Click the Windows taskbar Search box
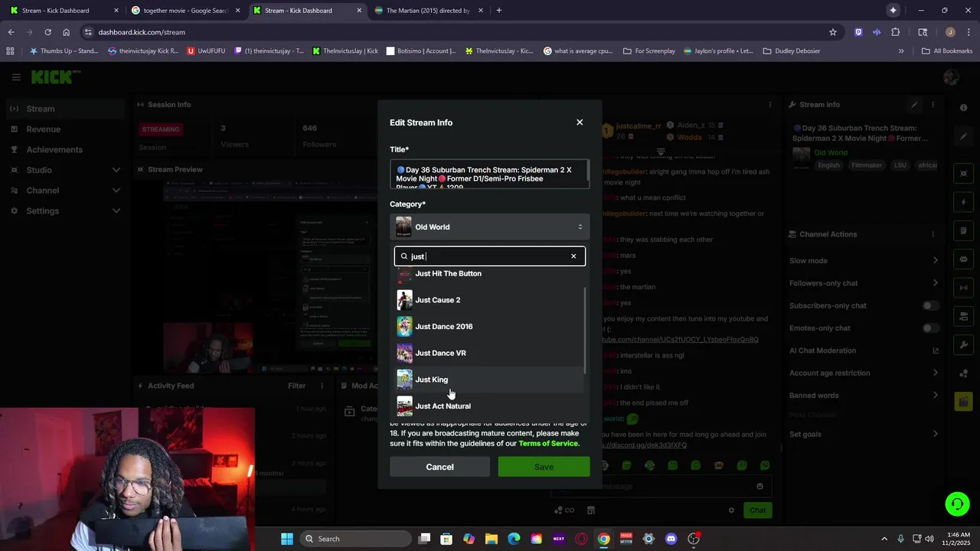Image resolution: width=980 pixels, height=551 pixels. [354, 539]
